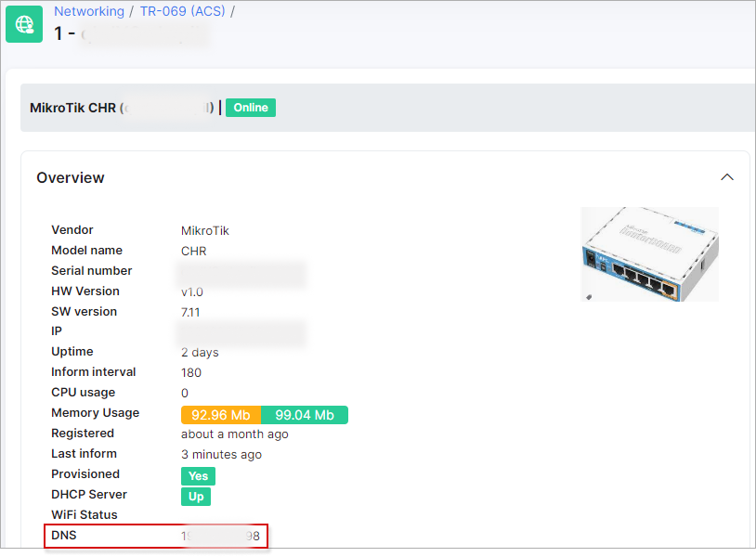Click the Provisioned label

[85, 474]
